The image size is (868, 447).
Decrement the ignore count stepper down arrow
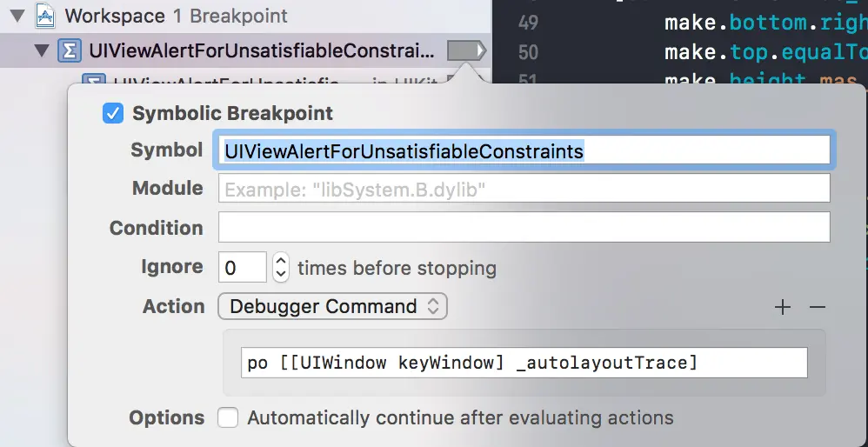click(x=281, y=275)
